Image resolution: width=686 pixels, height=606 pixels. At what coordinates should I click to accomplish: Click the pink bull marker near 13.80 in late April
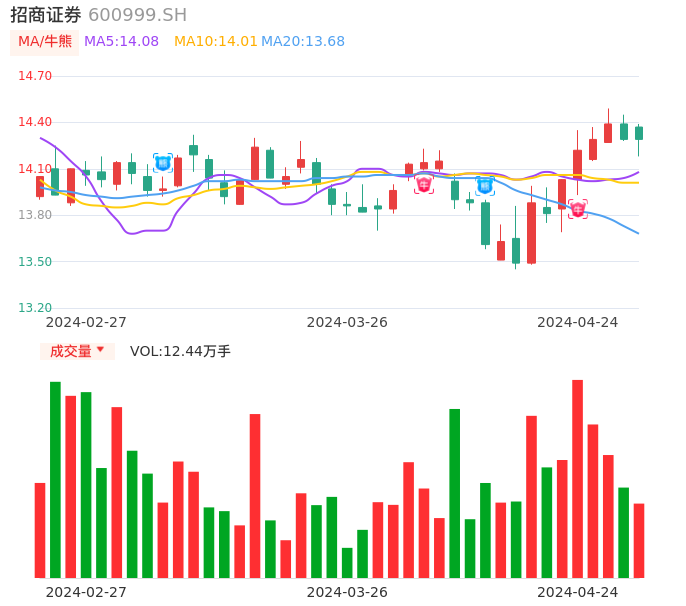pos(578,209)
